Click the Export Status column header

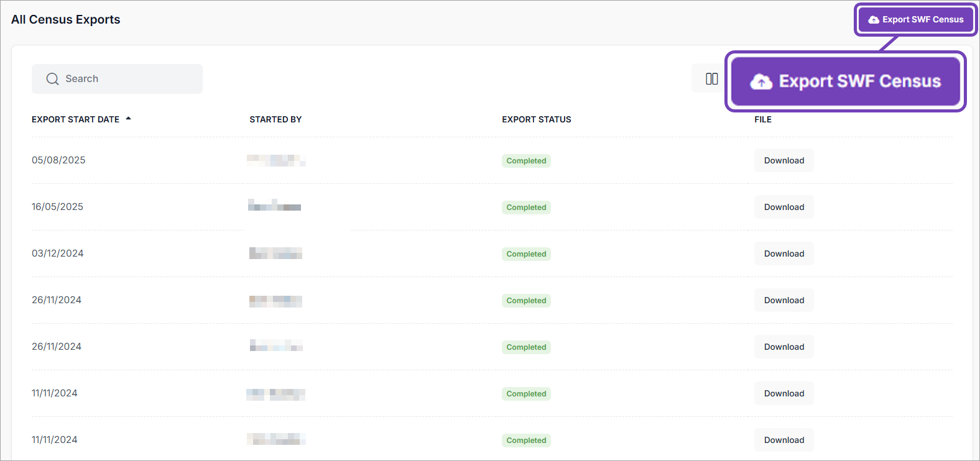pos(536,119)
